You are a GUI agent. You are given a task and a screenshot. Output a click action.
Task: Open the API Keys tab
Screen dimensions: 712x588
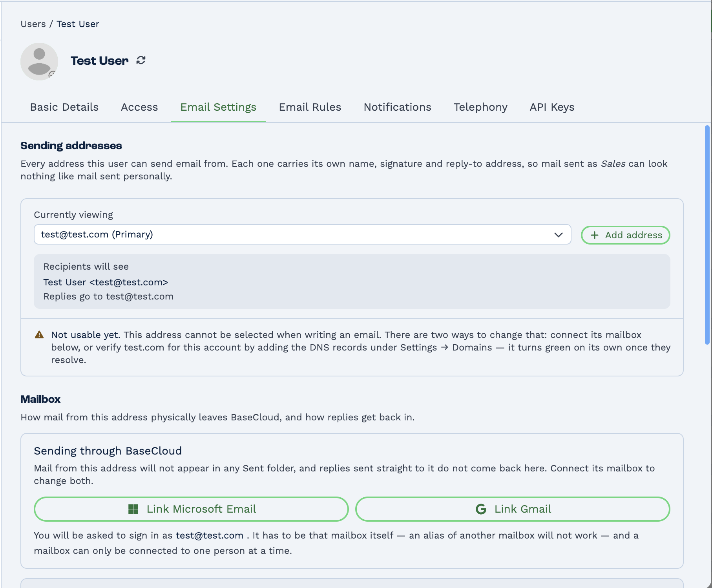click(x=552, y=107)
